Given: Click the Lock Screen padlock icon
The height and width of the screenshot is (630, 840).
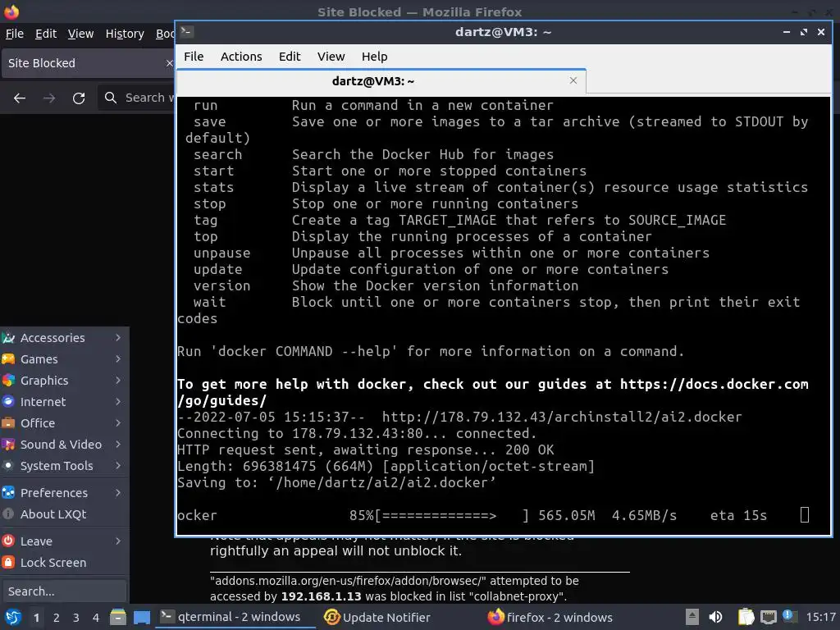Looking at the screenshot, I should 8,563.
